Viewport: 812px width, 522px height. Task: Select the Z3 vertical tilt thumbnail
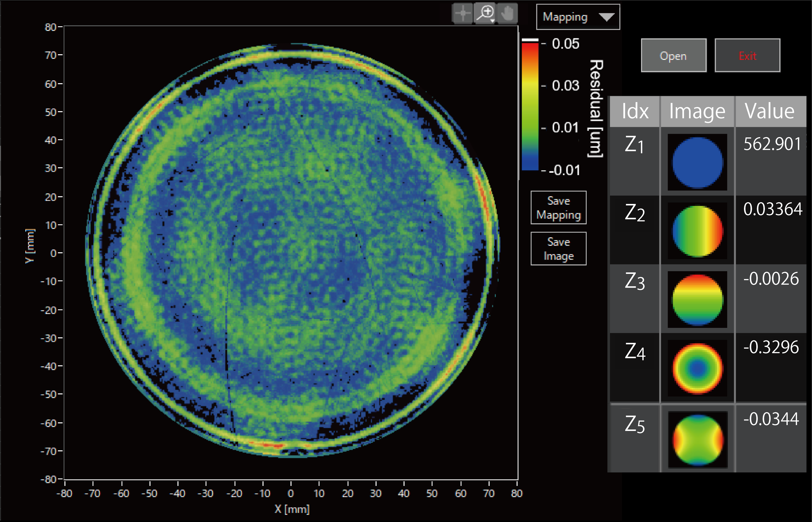click(x=697, y=300)
